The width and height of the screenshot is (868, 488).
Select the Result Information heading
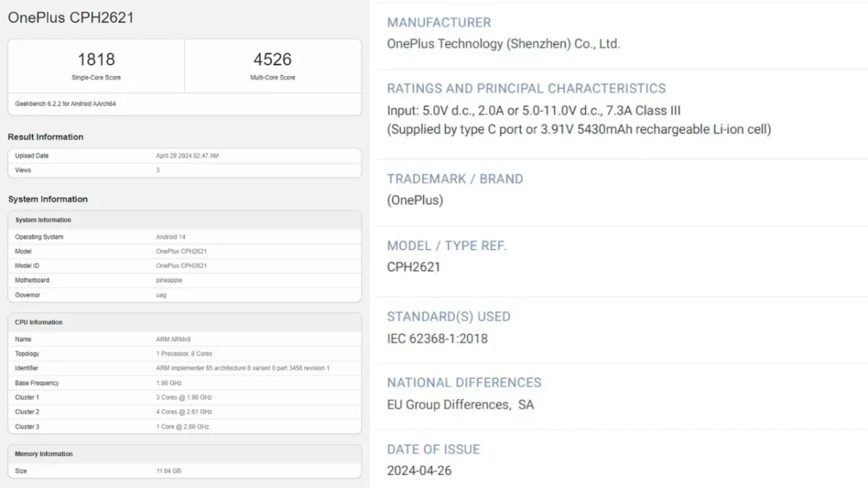click(x=46, y=137)
